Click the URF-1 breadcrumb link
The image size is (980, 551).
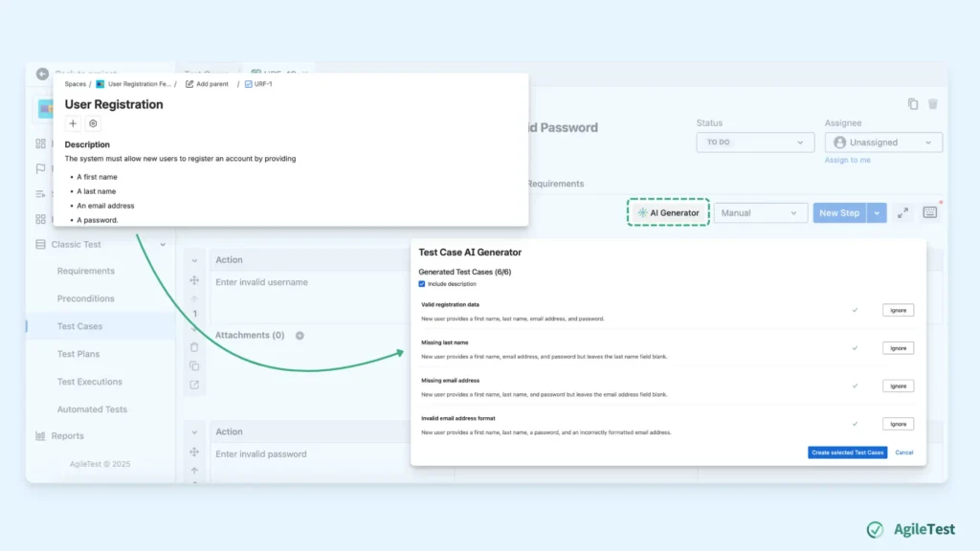click(x=258, y=84)
